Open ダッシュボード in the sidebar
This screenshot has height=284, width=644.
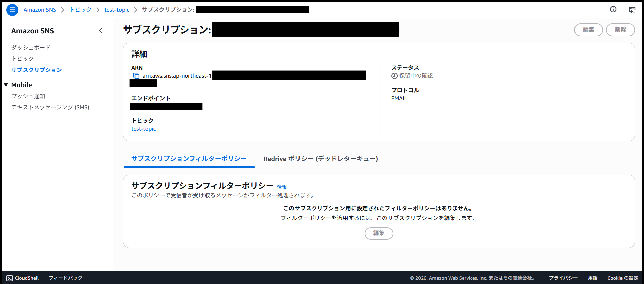(x=31, y=48)
